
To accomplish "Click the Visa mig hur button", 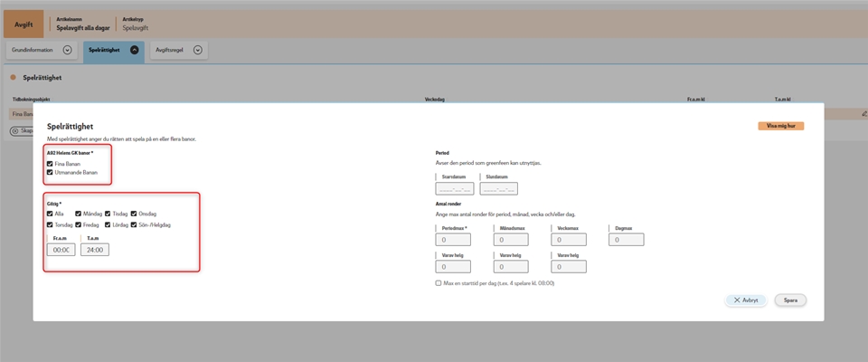I will point(780,127).
